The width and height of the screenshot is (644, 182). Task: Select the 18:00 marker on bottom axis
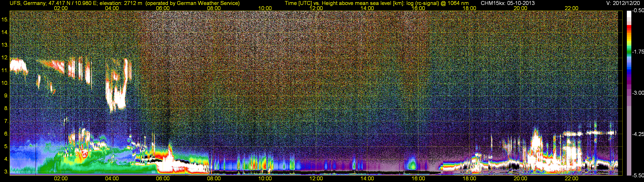(x=469, y=179)
